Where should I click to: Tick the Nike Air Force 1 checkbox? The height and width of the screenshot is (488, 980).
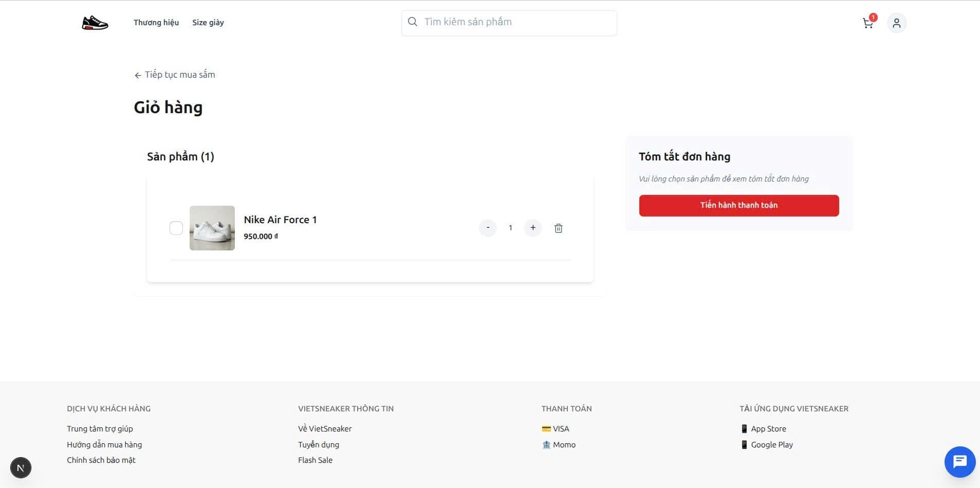click(176, 228)
